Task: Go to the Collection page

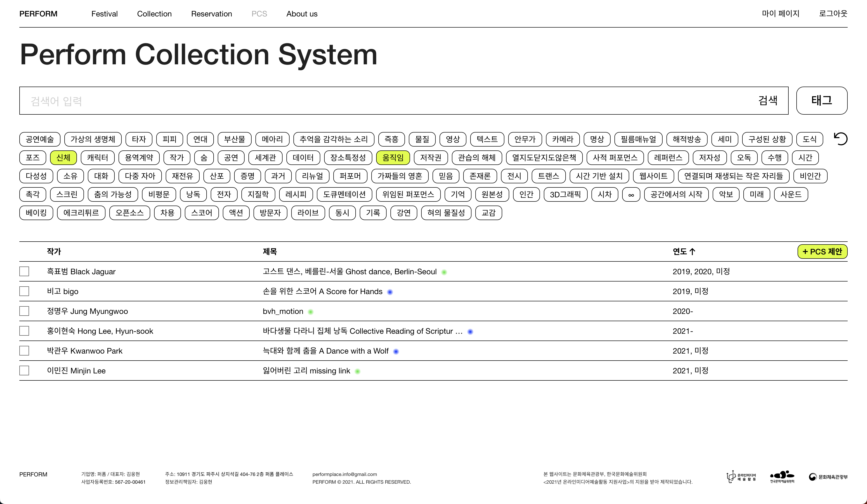Action: point(154,14)
